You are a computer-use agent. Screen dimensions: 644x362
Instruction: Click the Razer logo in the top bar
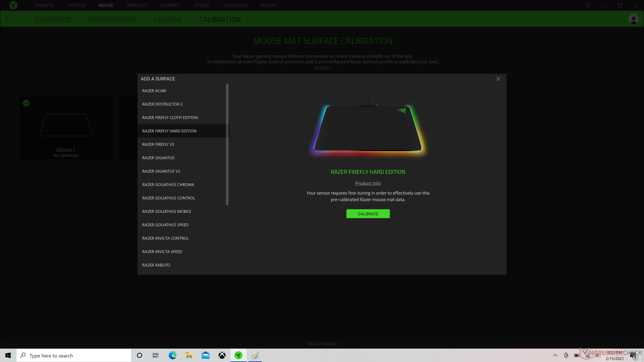13,5
